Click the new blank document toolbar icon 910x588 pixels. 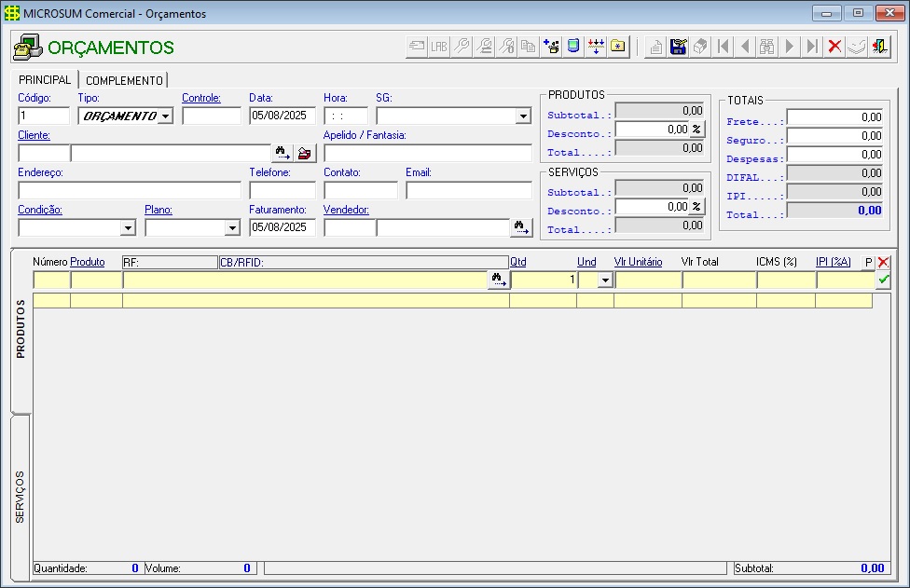coord(656,47)
